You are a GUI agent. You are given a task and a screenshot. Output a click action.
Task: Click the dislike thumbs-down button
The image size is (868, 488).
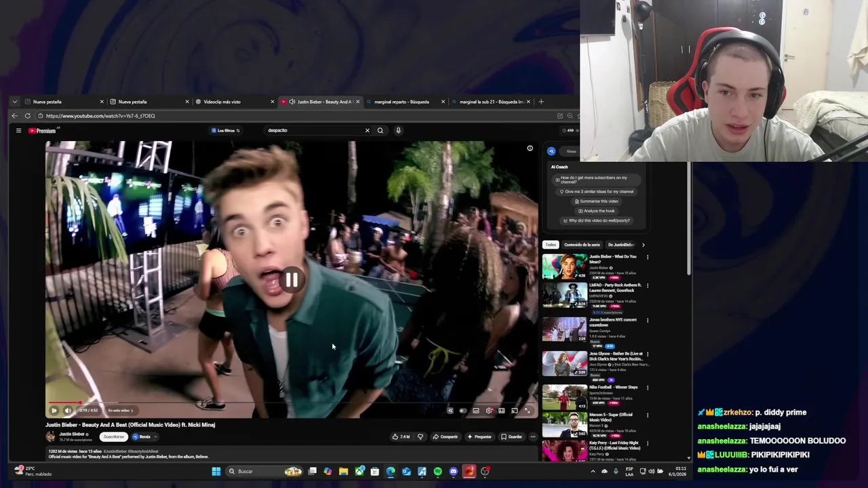[420, 436]
